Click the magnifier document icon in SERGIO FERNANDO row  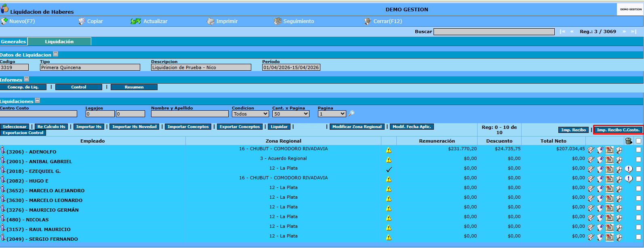click(x=619, y=237)
